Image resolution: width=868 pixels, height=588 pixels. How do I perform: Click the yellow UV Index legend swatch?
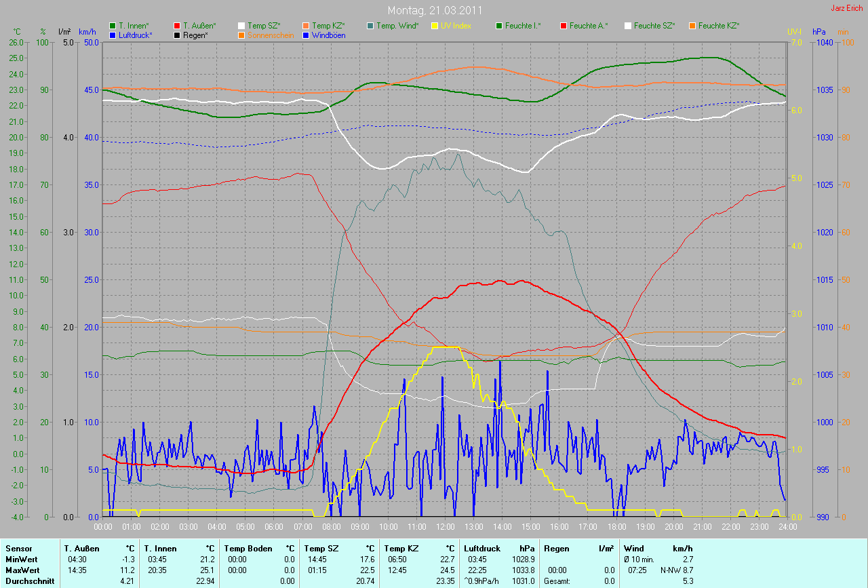pyautogui.click(x=435, y=26)
